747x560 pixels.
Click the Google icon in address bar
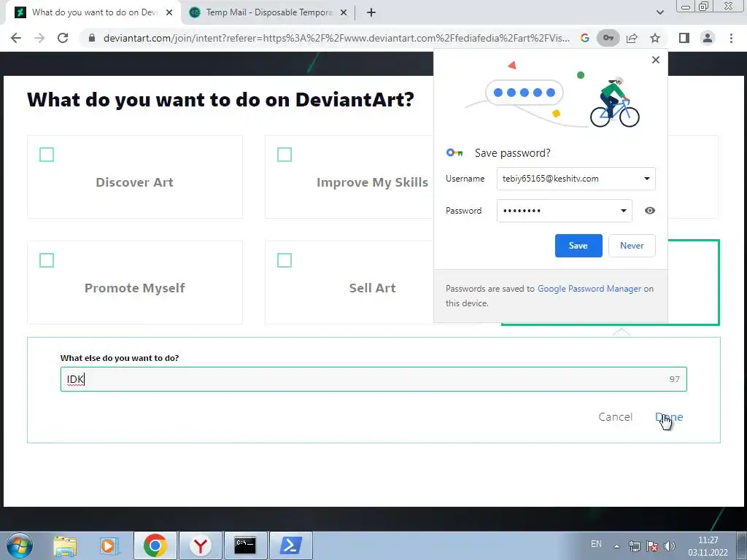[x=585, y=38]
